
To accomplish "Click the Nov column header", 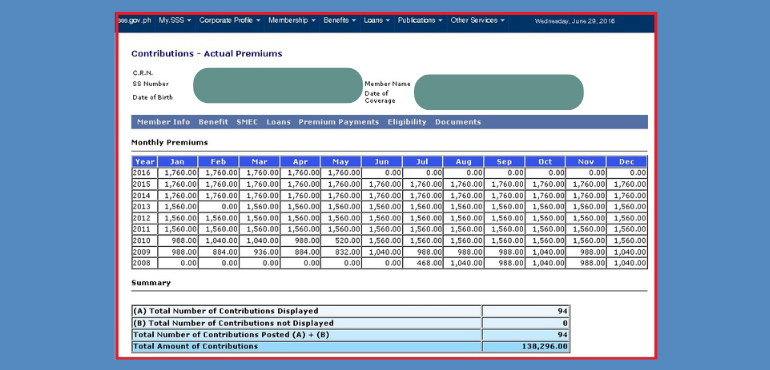I will pyautogui.click(x=586, y=162).
